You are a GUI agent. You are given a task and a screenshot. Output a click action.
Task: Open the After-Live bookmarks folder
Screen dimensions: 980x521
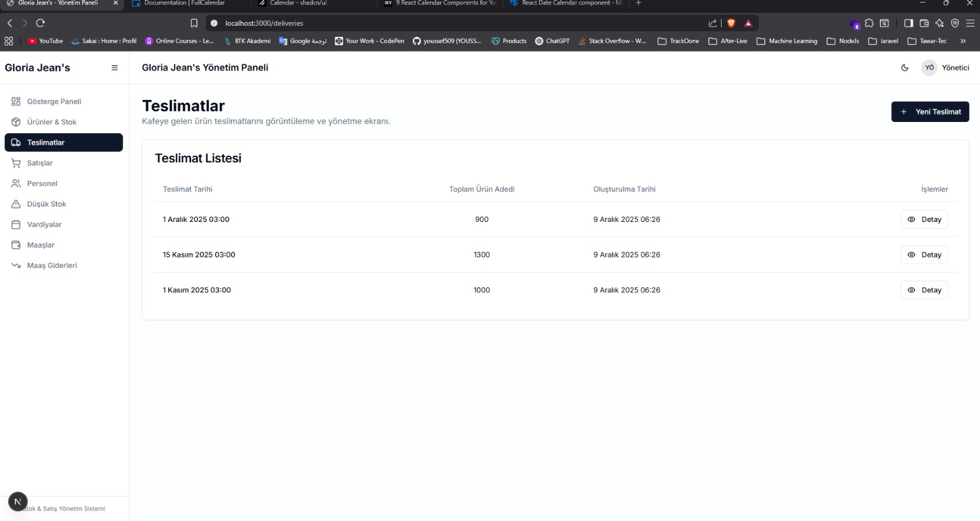[728, 41]
